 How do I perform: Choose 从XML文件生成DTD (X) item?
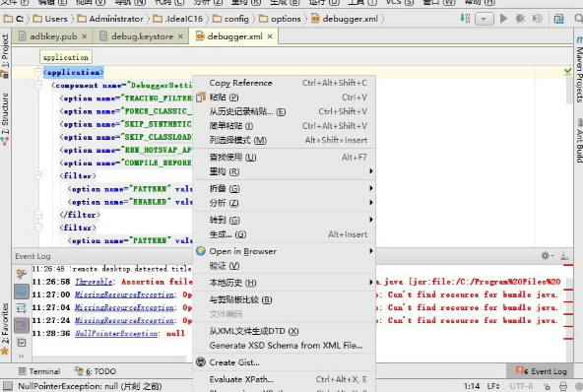284,331
